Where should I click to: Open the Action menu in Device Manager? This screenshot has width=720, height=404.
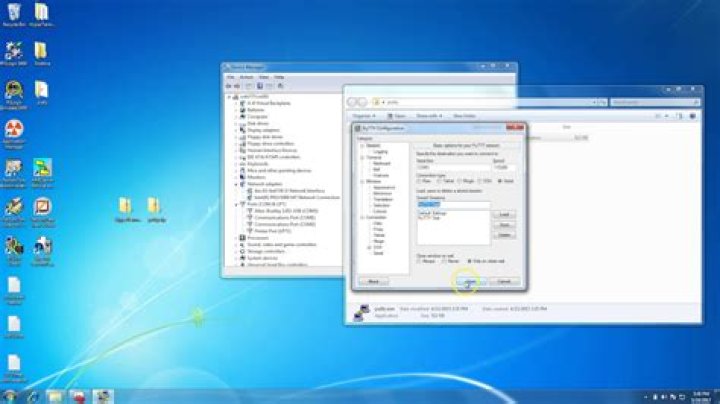coord(247,77)
